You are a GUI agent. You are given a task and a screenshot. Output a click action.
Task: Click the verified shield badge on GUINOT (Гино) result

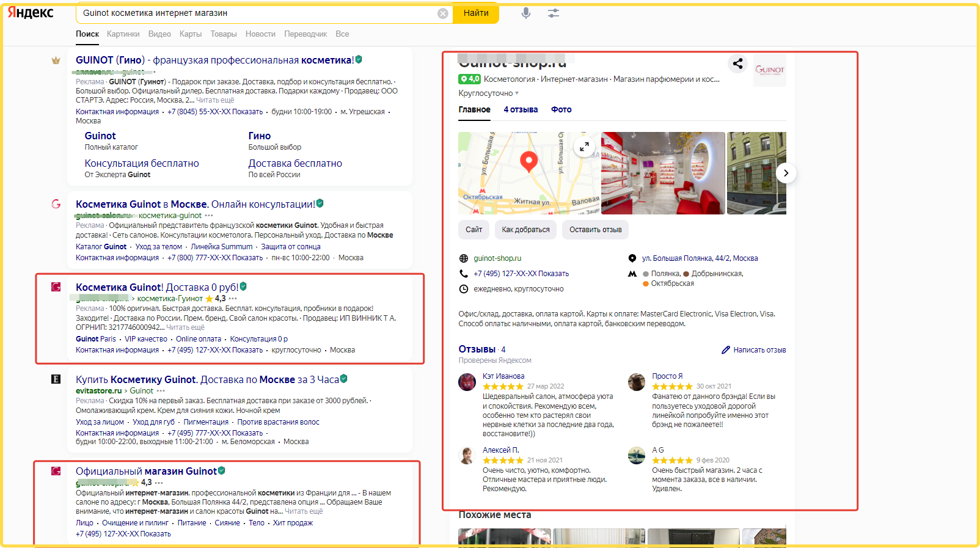click(359, 60)
